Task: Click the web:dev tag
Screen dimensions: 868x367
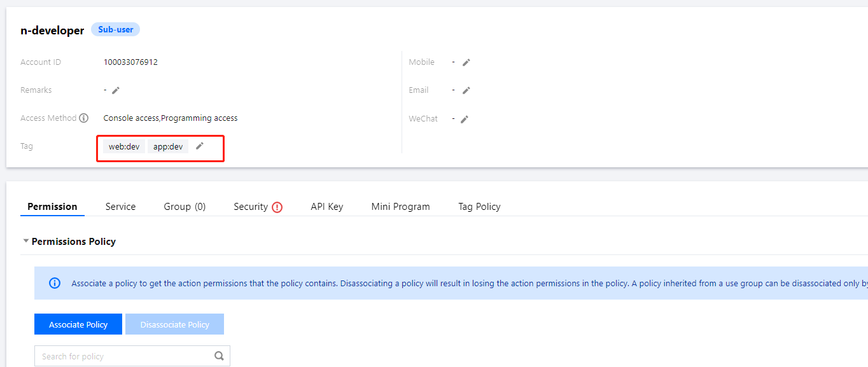Action: pyautogui.click(x=124, y=147)
